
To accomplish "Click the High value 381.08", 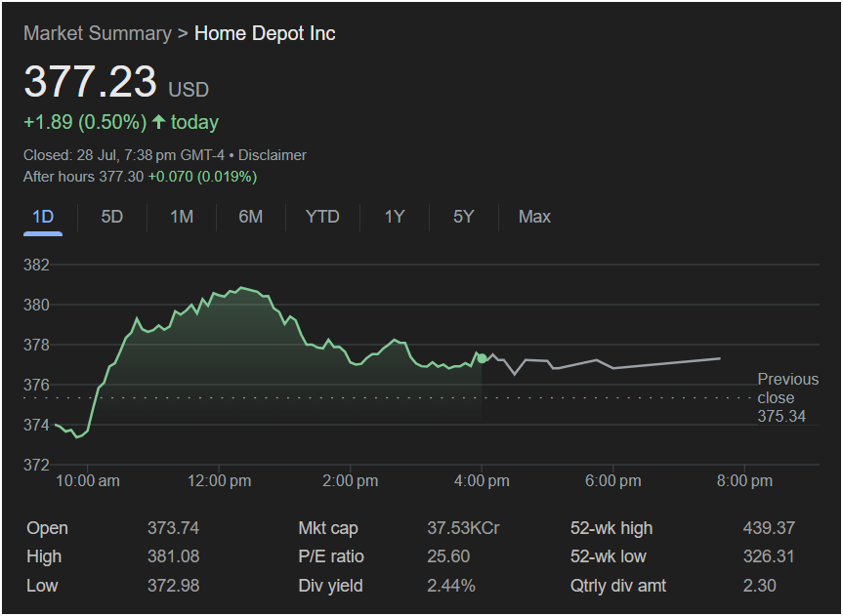I will 173,556.
